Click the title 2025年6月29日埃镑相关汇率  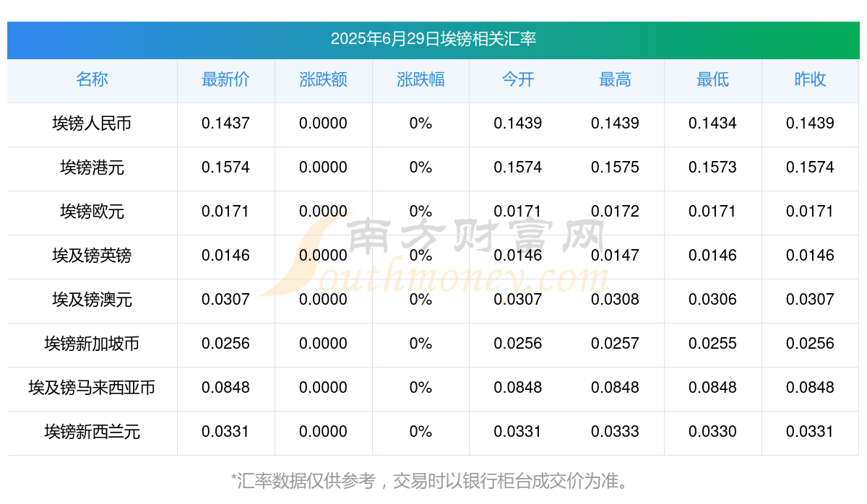tap(433, 39)
